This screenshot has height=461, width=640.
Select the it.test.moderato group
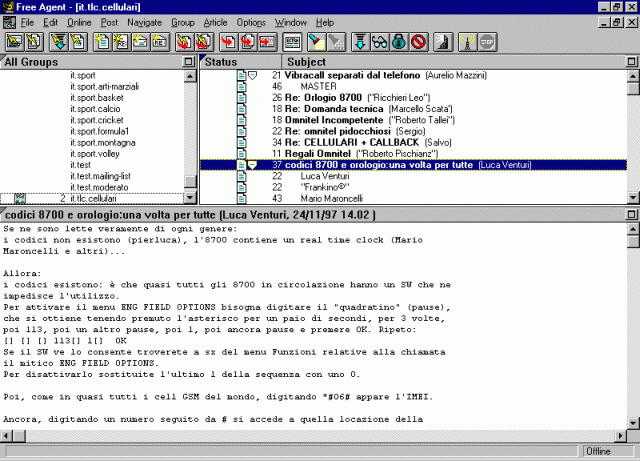99,187
